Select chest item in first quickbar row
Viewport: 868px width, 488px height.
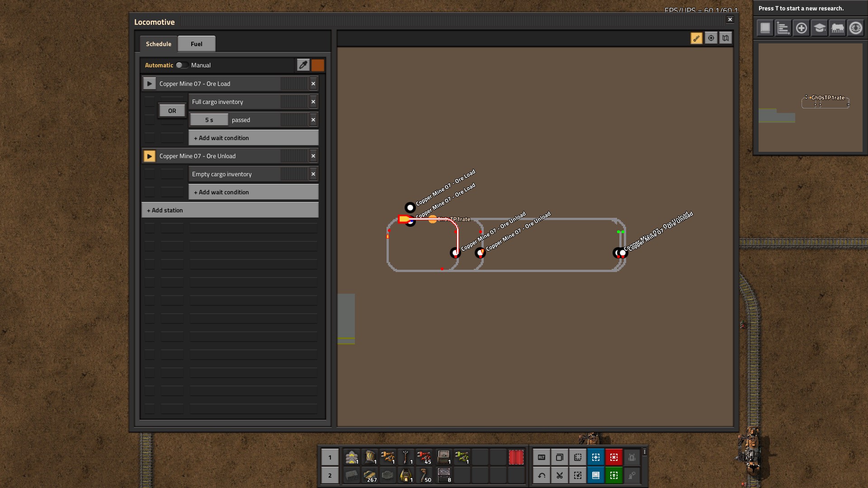(444, 457)
